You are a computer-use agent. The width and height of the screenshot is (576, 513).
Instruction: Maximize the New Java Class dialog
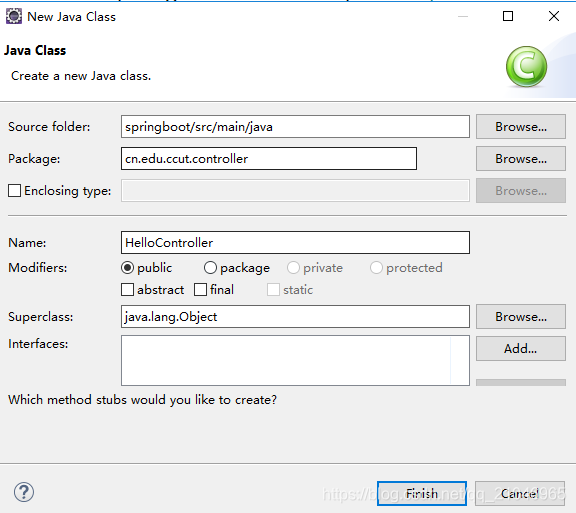[x=508, y=16]
